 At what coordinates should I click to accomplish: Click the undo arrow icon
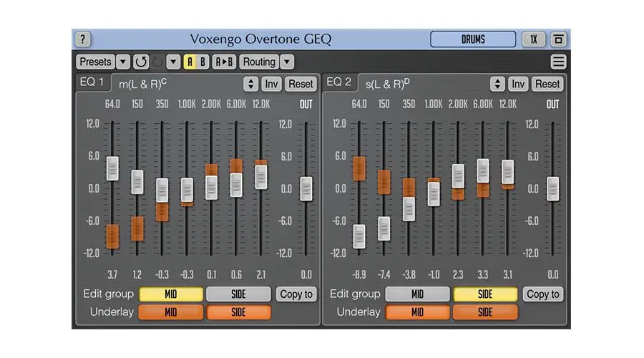pos(141,62)
